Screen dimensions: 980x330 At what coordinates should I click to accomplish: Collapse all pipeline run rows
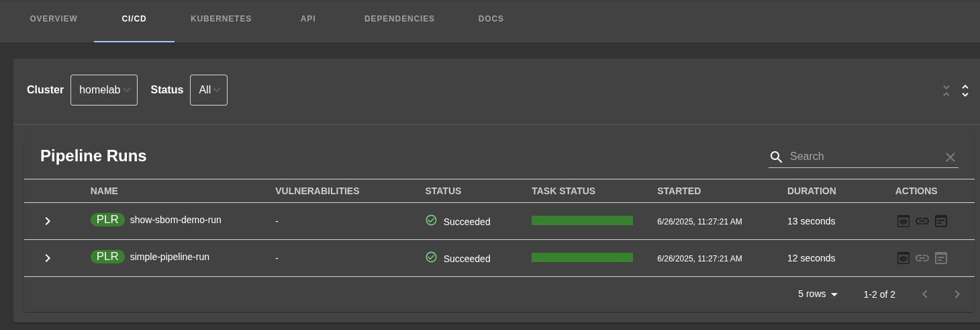(x=946, y=90)
